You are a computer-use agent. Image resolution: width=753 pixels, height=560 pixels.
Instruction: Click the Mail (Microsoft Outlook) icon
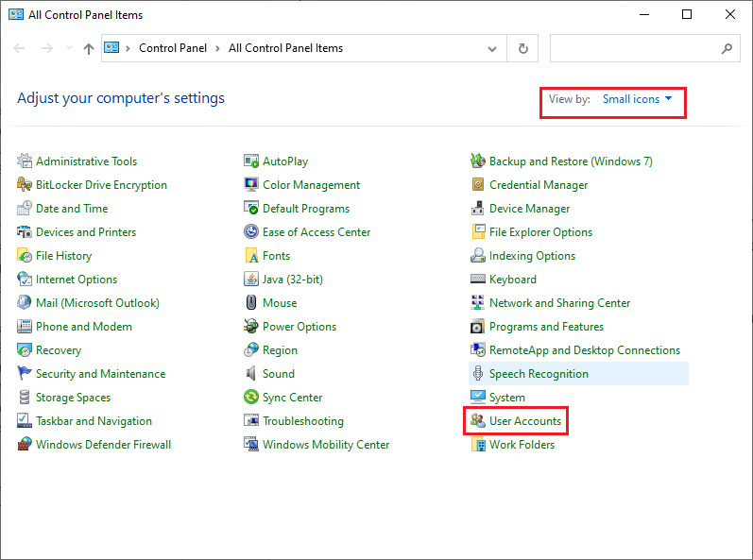tap(25, 303)
